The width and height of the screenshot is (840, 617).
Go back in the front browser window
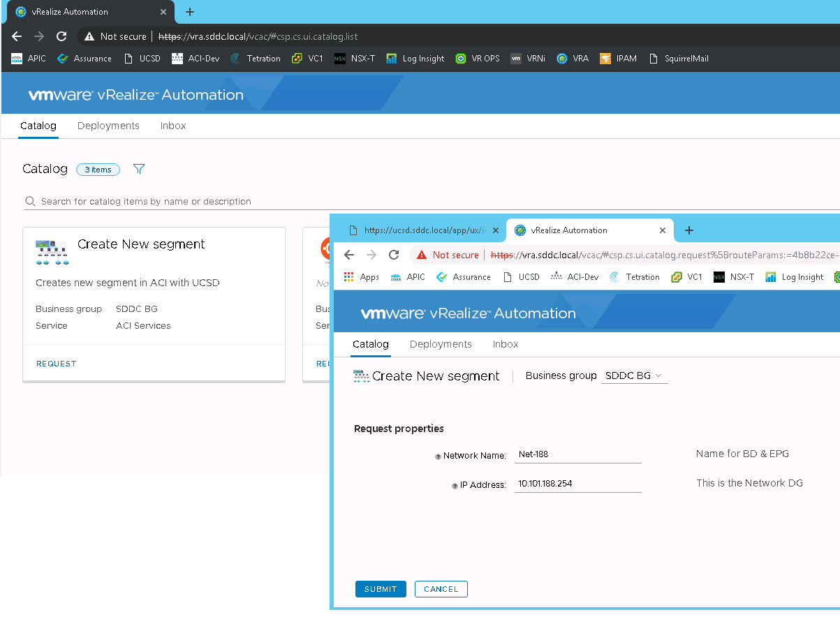click(349, 255)
